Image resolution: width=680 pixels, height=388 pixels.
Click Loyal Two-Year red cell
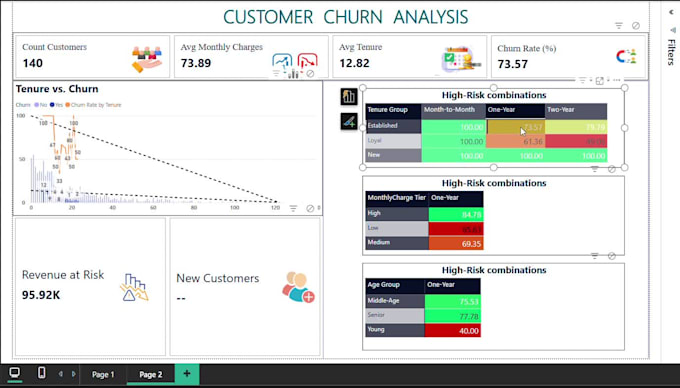pos(576,141)
